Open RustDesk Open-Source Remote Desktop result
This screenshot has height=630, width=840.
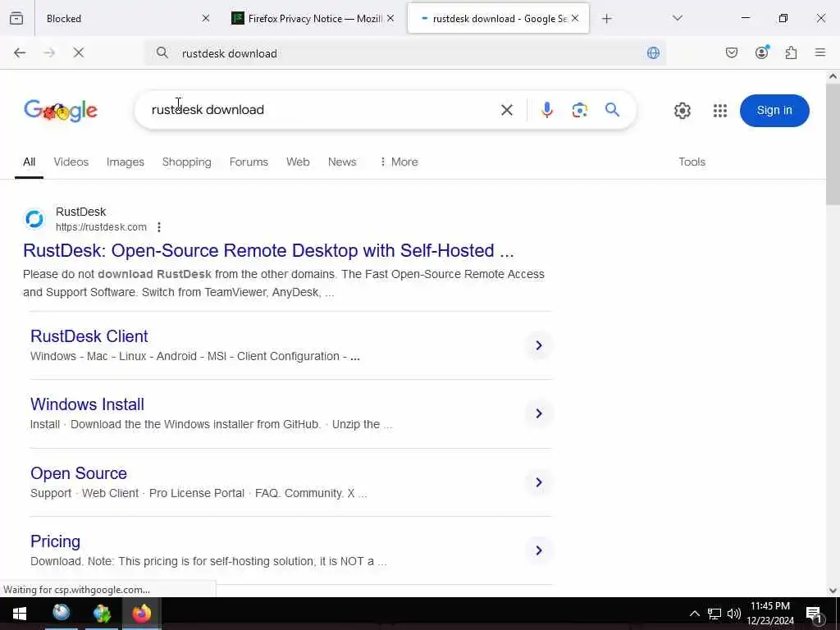(x=268, y=251)
